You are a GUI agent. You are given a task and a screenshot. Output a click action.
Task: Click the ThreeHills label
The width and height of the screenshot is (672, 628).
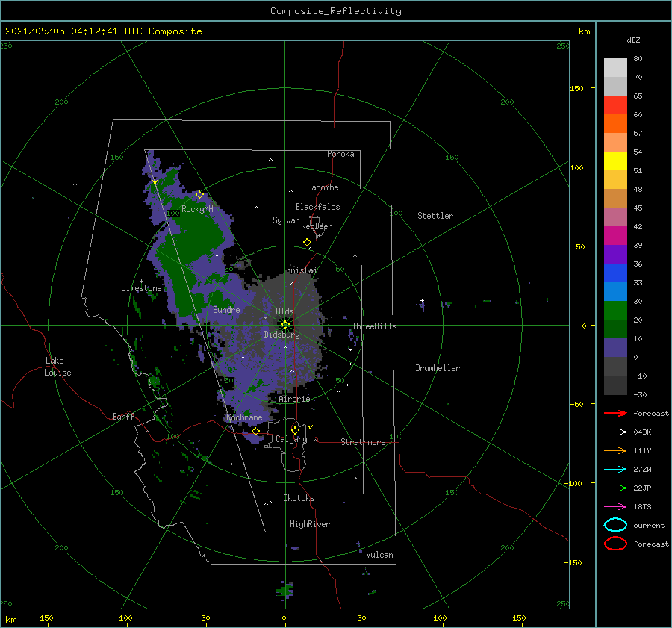[375, 326]
